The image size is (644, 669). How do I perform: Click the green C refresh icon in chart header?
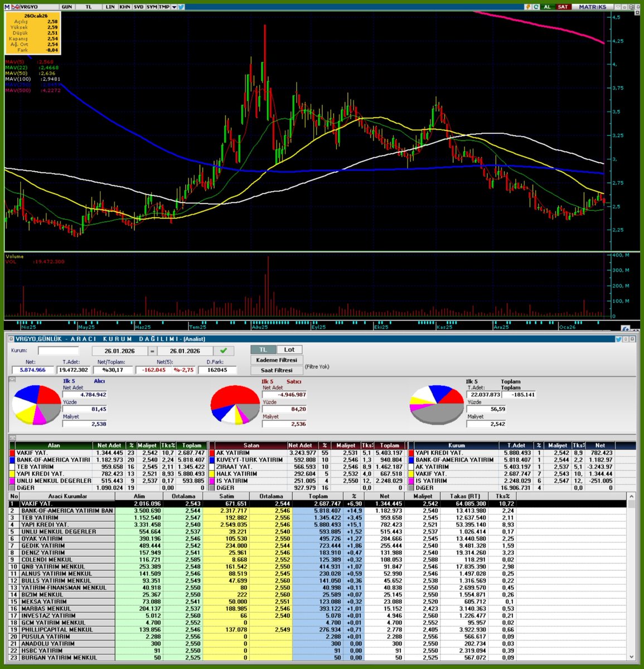click(x=535, y=7)
